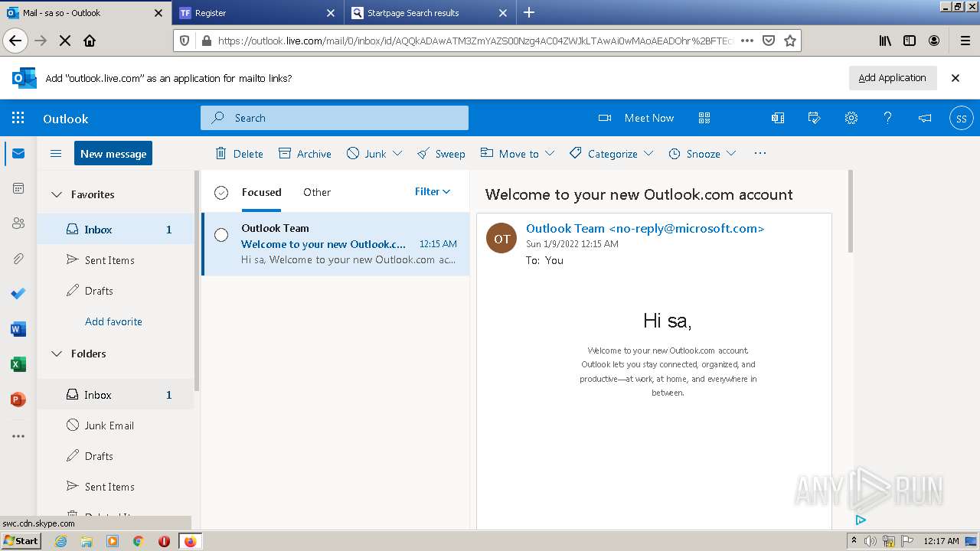The height and width of the screenshot is (551, 980).
Task: Click the Outlook search box
Action: point(335,118)
